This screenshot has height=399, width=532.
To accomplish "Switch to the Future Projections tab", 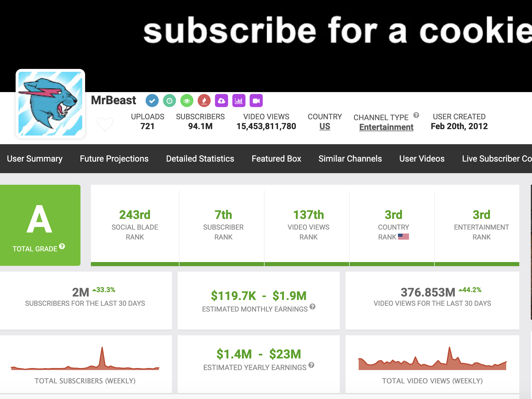I will 114,159.
